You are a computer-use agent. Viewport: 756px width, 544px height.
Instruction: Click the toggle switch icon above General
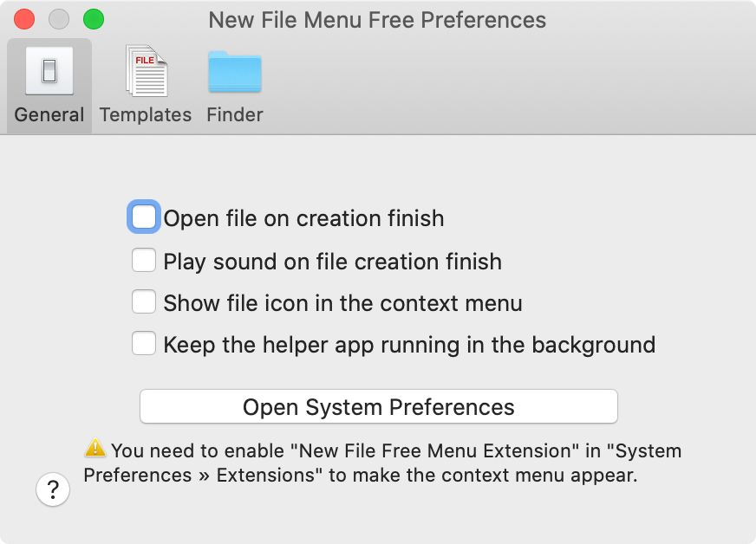click(49, 71)
